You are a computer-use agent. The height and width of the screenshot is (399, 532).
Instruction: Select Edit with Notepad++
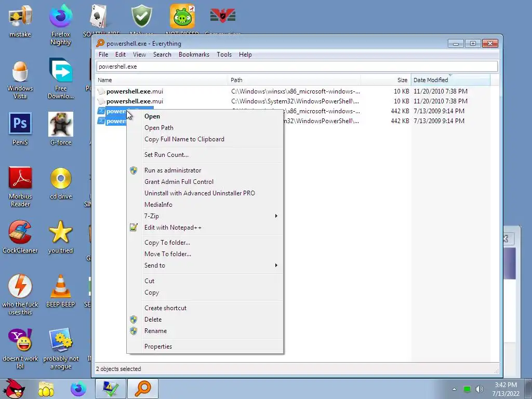[x=205, y=228]
